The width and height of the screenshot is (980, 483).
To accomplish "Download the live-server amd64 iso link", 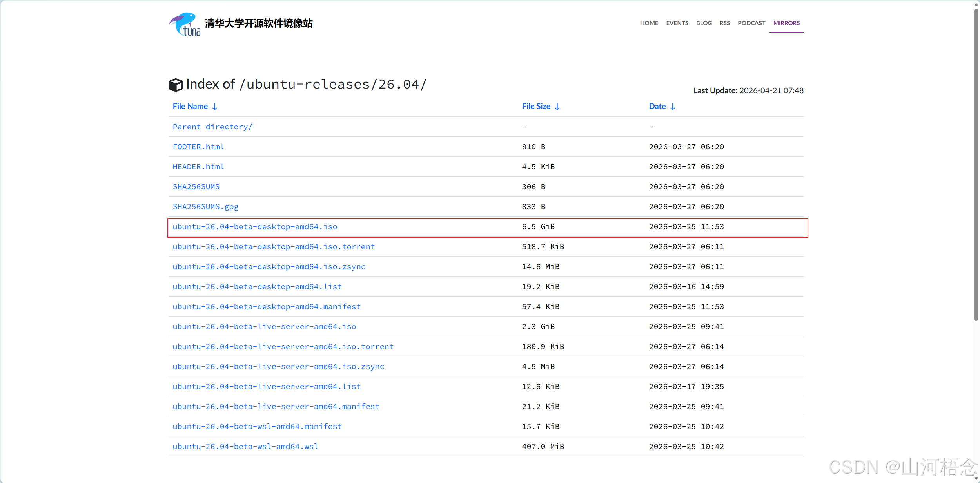I will click(x=264, y=327).
